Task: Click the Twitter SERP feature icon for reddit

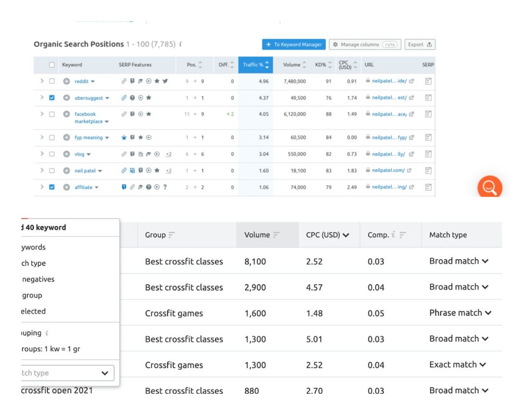Action: [165, 81]
